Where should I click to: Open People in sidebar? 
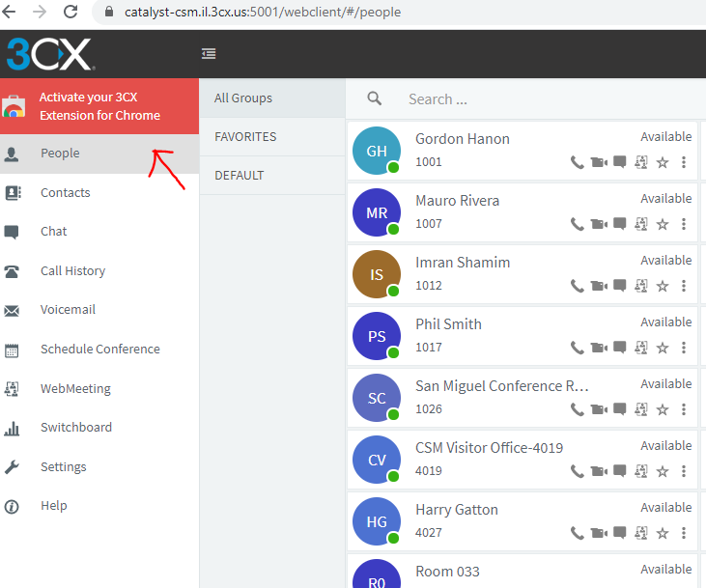(x=99, y=154)
